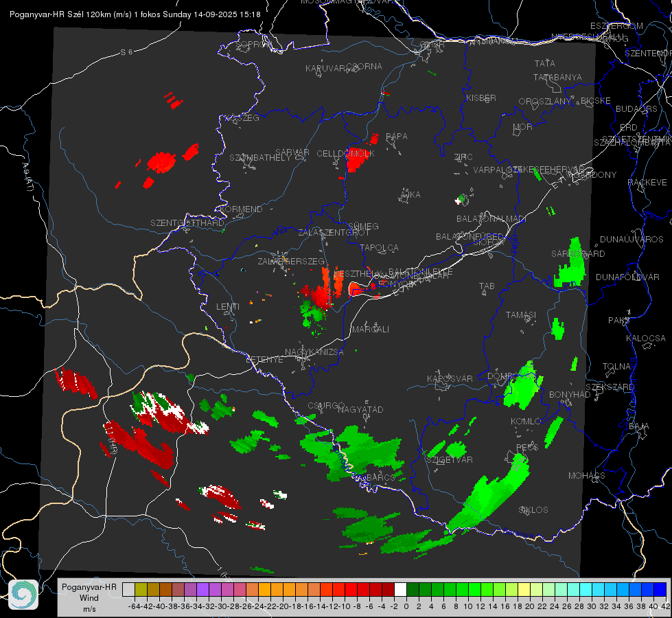The image size is (672, 618).
Task: Click the white zero-velocity legend swatch
Action: [400, 589]
